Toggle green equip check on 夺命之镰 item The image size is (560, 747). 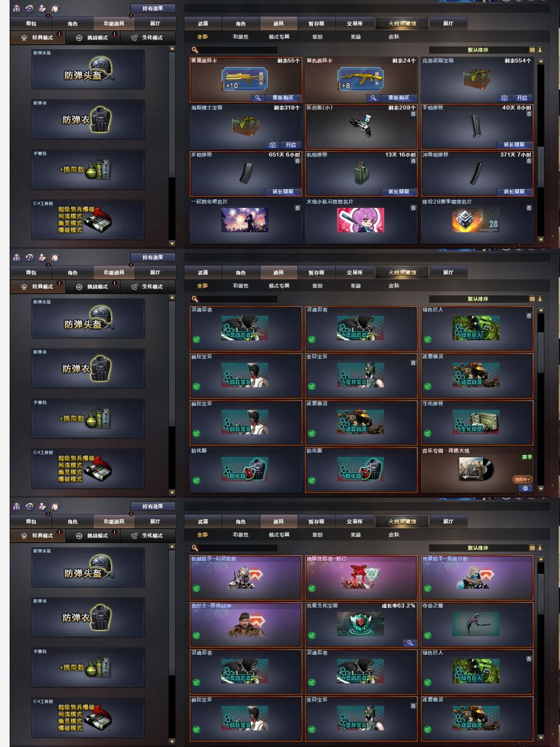click(x=428, y=636)
